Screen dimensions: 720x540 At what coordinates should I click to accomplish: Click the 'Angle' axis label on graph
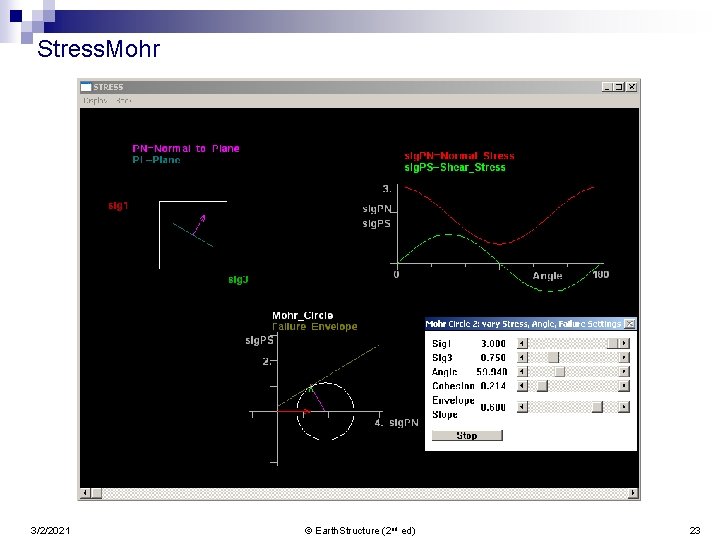tap(547, 276)
